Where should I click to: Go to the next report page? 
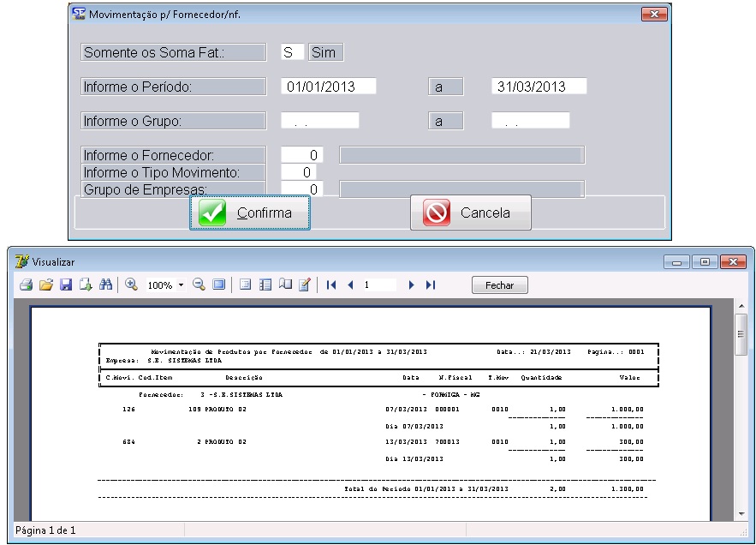point(412,285)
